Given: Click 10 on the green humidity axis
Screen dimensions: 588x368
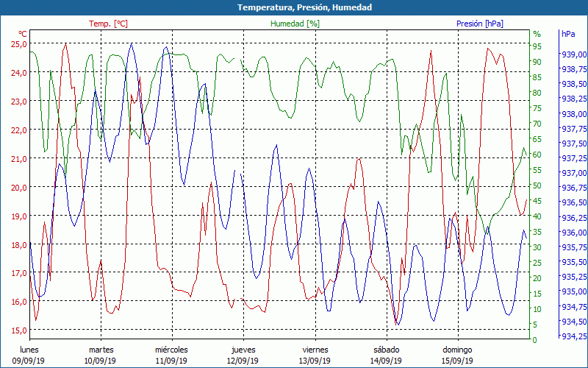Looking at the screenshot, I should click(x=537, y=309).
